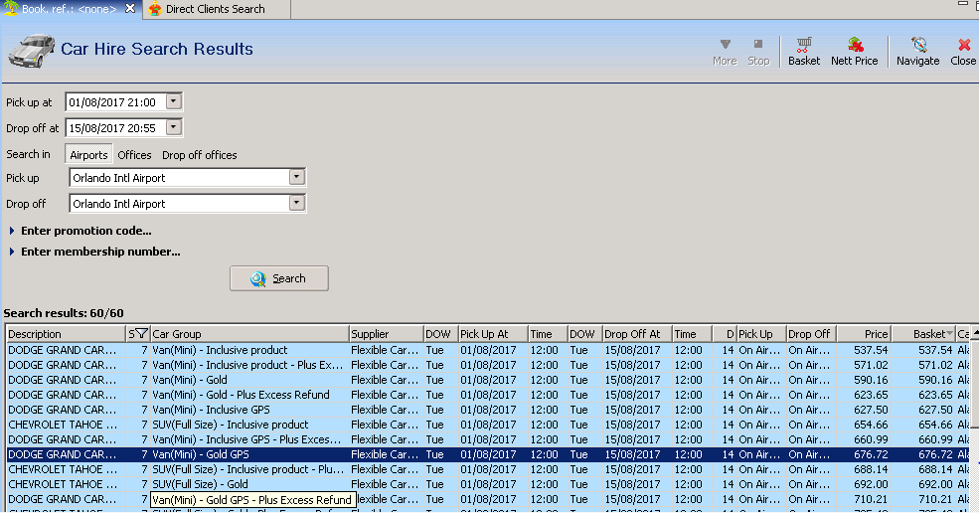Sort results by Price column header
The height and width of the screenshot is (513, 980).
(x=863, y=334)
